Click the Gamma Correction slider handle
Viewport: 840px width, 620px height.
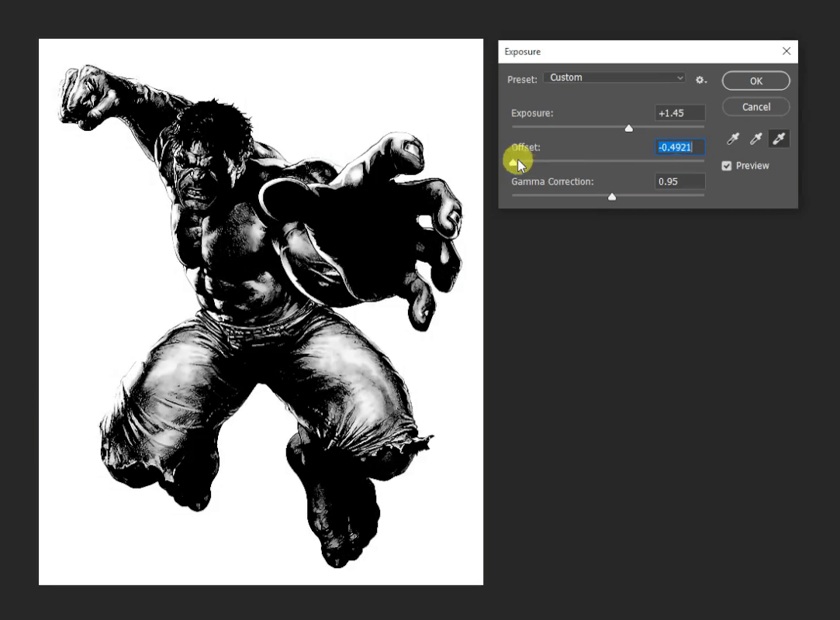click(612, 197)
